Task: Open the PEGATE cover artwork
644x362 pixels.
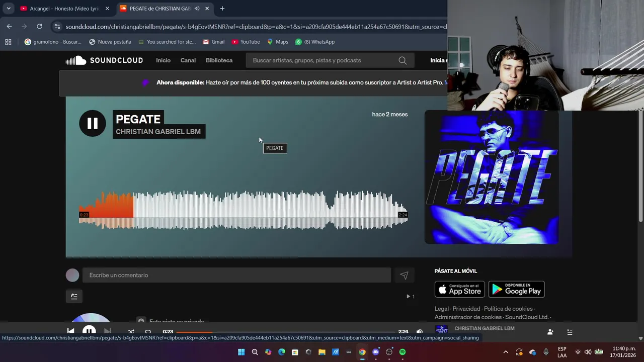Action: (x=492, y=177)
